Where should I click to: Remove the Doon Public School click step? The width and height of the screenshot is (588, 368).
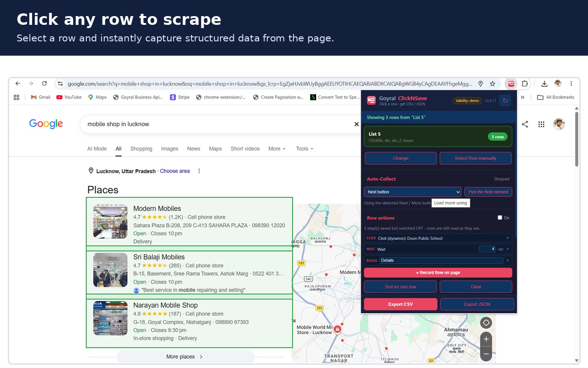tap(508, 238)
